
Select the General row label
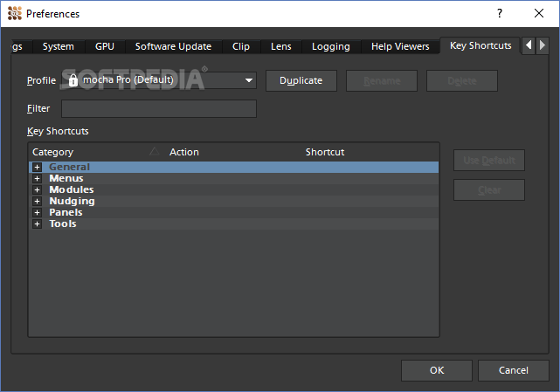[x=69, y=167]
